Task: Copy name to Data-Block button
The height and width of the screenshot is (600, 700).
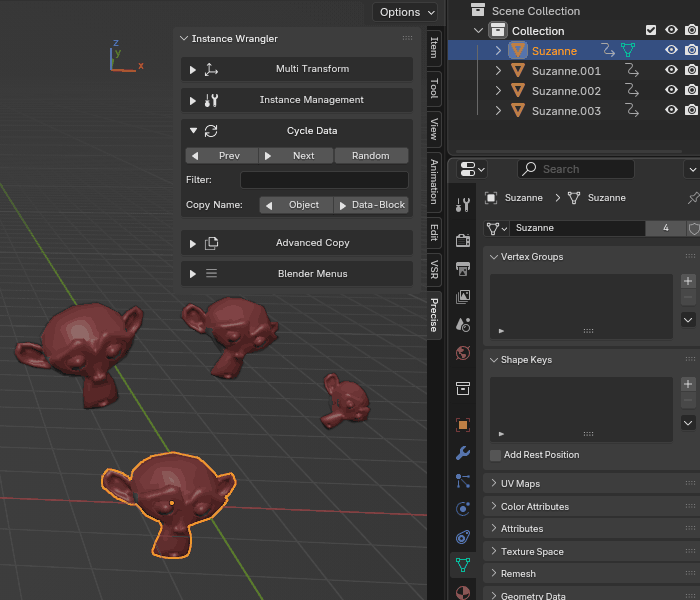Action: coord(371,205)
